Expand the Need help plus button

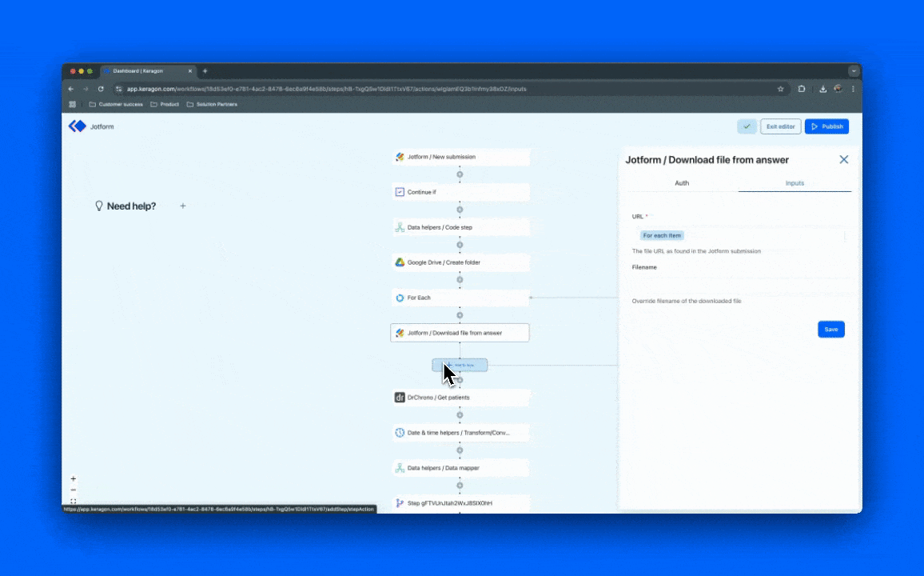[x=183, y=206]
